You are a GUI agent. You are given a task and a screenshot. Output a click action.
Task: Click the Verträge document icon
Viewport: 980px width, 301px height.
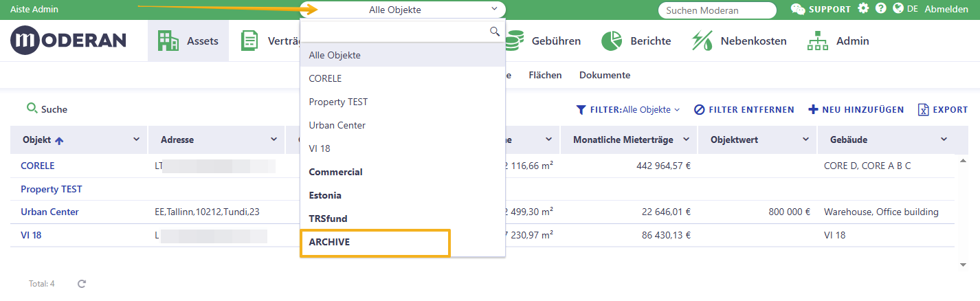[x=249, y=41]
